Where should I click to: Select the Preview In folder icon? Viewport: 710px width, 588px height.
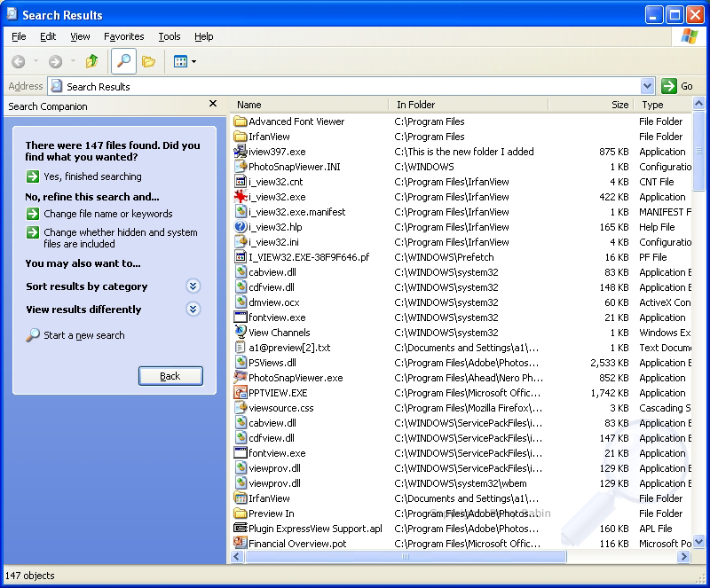240,514
